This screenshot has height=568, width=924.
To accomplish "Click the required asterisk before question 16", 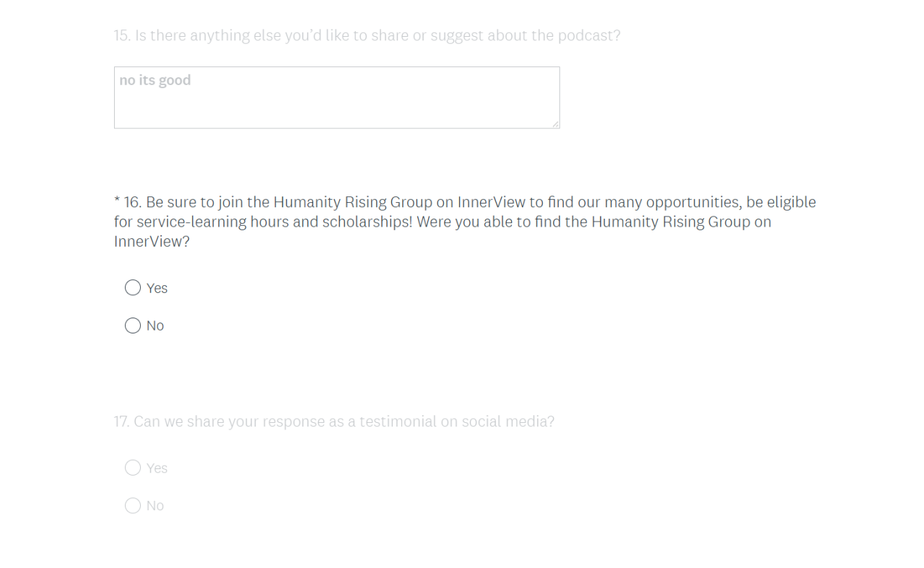I will click(117, 201).
